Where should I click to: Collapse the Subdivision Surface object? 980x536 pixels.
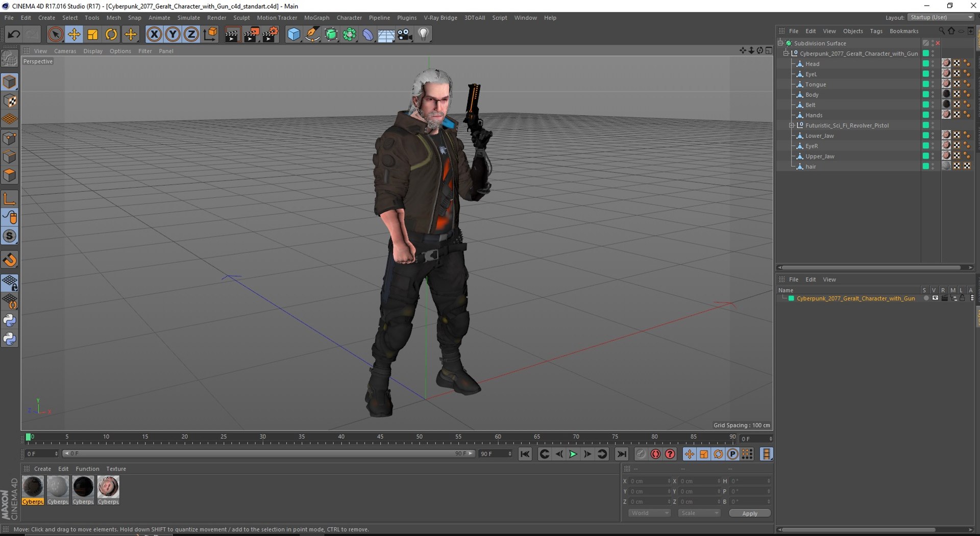(780, 43)
